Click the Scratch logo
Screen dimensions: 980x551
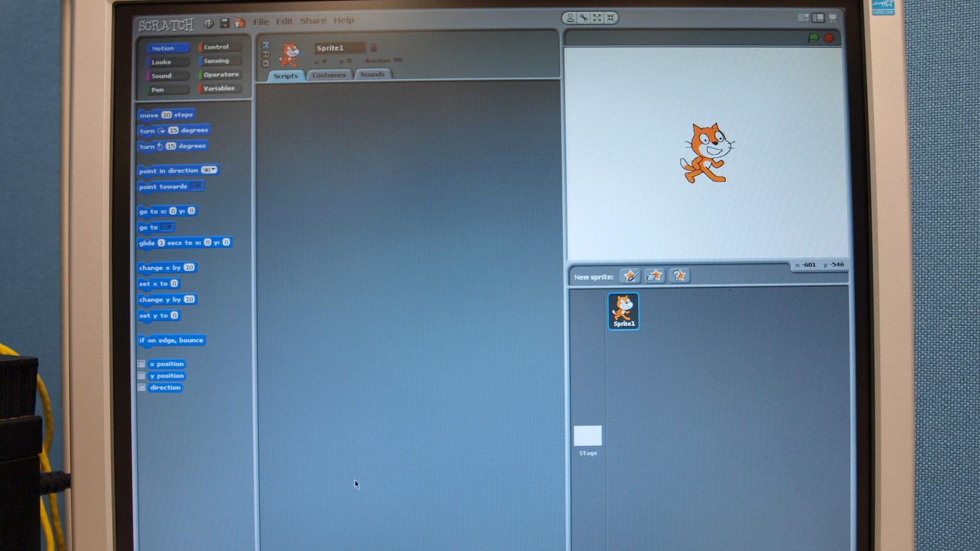(165, 25)
